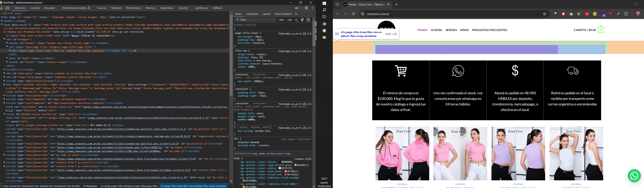Open the Network tab
The image size is (644, 188).
point(116,8)
